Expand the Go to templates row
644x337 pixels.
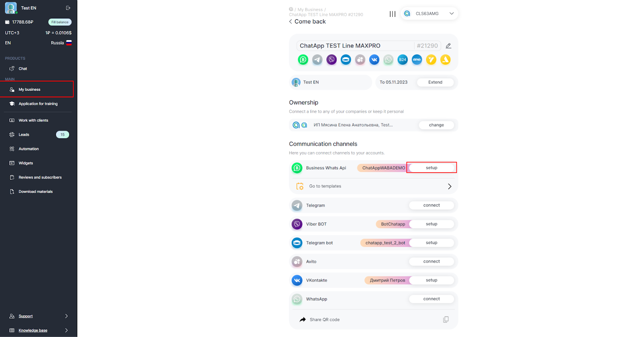click(374, 186)
